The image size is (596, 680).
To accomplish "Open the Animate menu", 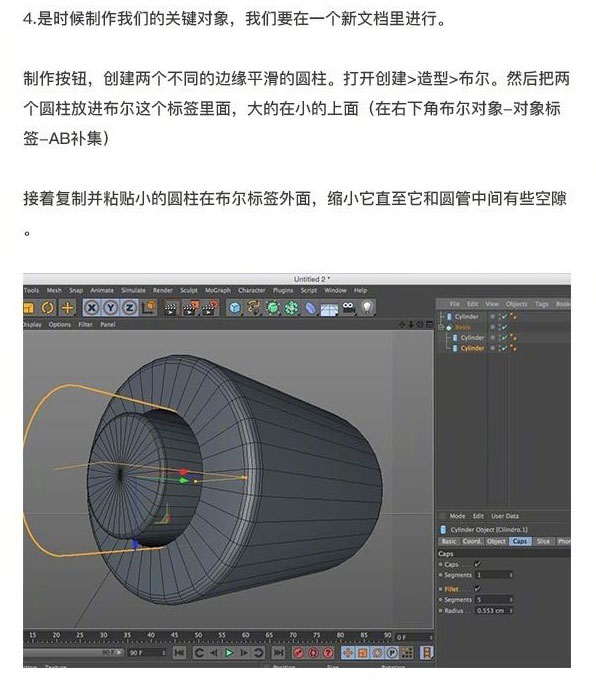I will 102,290.
